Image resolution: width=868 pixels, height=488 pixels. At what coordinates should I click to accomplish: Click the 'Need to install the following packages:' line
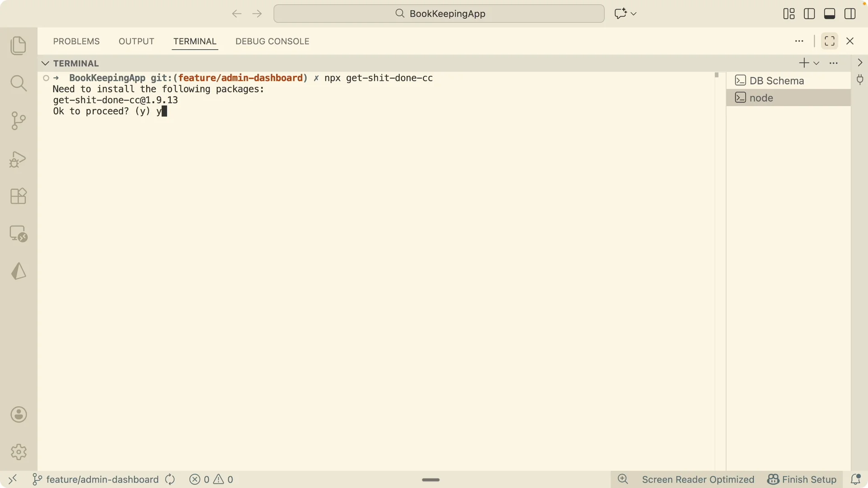click(158, 89)
